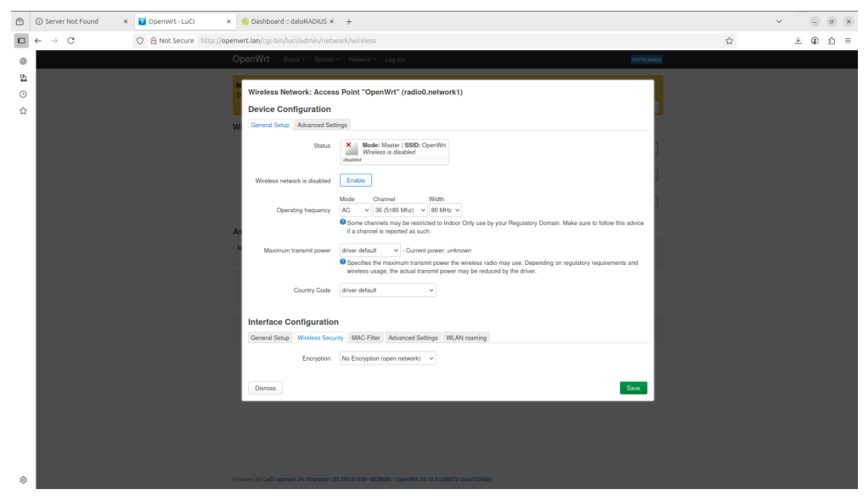Expand the operating frequency Mode dropdown
The width and height of the screenshot is (868, 500).
tap(355, 210)
